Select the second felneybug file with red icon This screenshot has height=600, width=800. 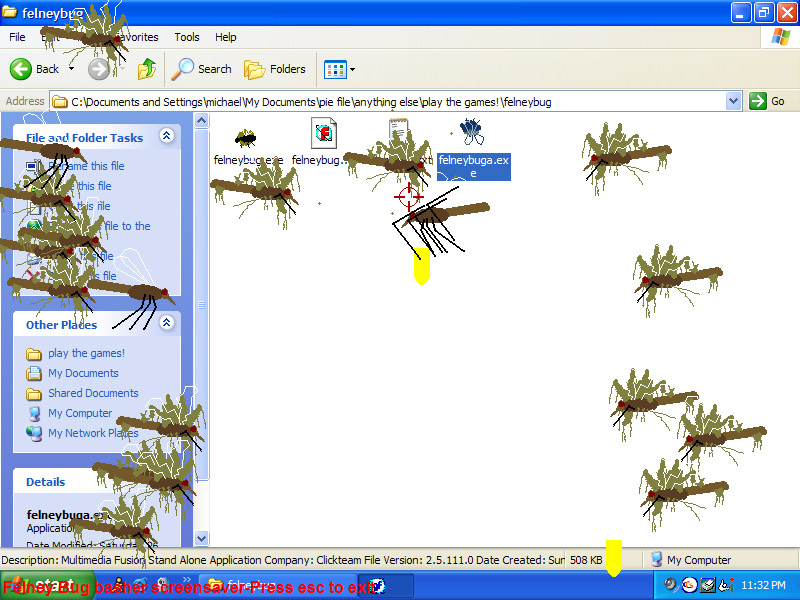323,132
